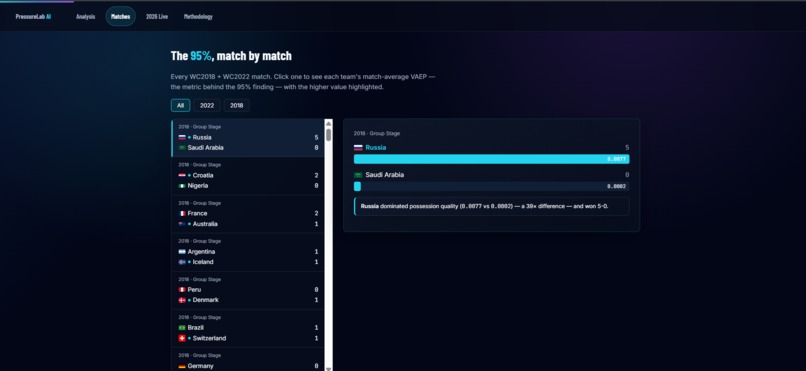
Task: Click Russia team name in detail panel
Action: (x=376, y=147)
